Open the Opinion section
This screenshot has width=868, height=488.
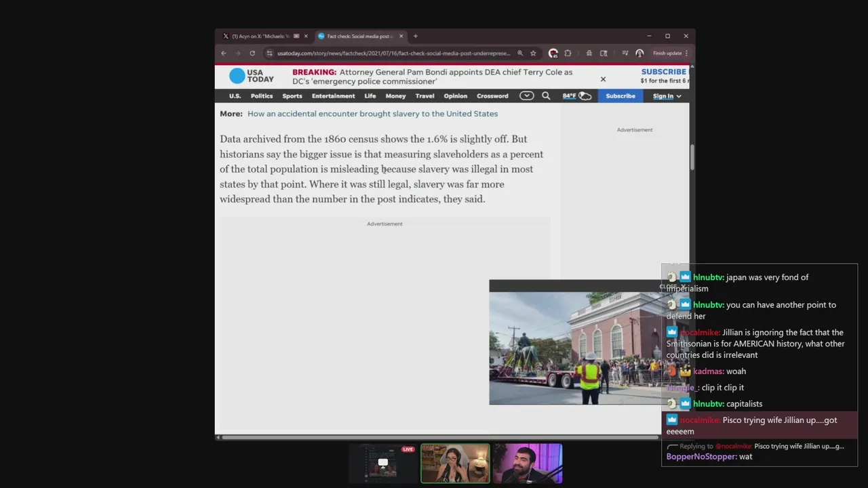pos(456,96)
